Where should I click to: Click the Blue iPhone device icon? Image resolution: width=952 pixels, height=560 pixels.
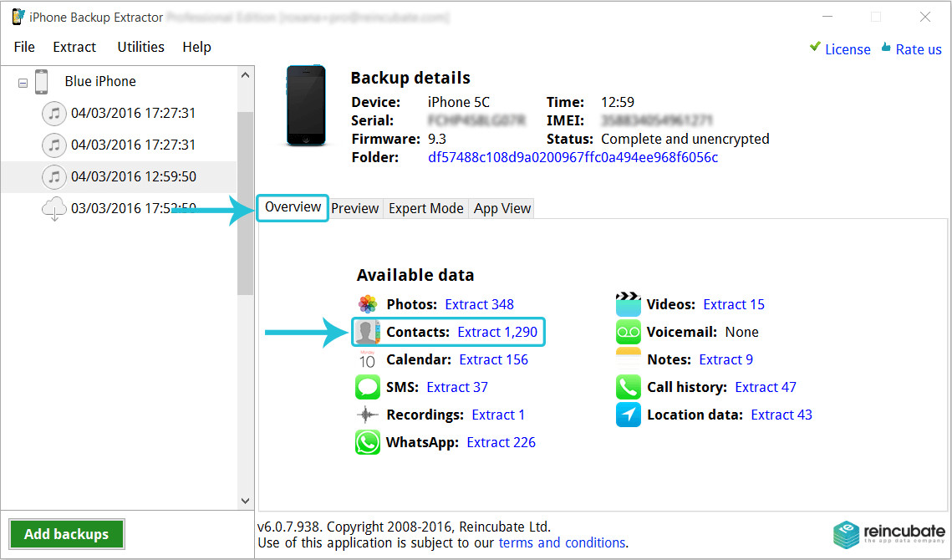[41, 81]
